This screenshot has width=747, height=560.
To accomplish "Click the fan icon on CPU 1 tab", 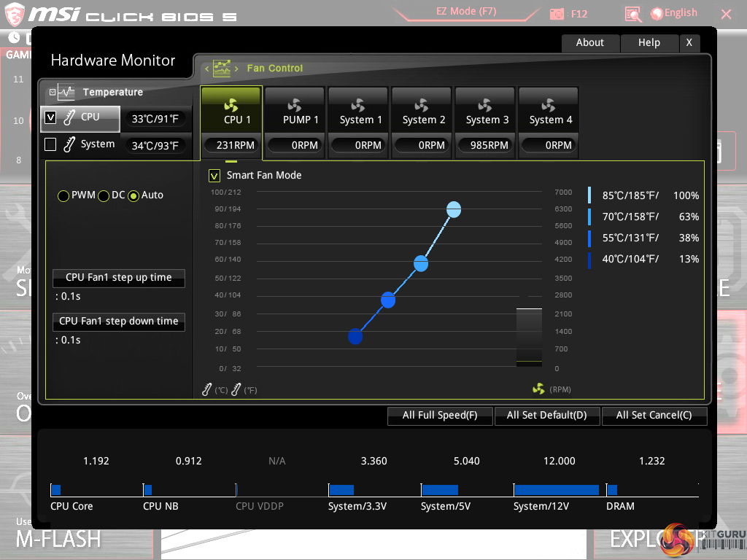I will pos(231,105).
